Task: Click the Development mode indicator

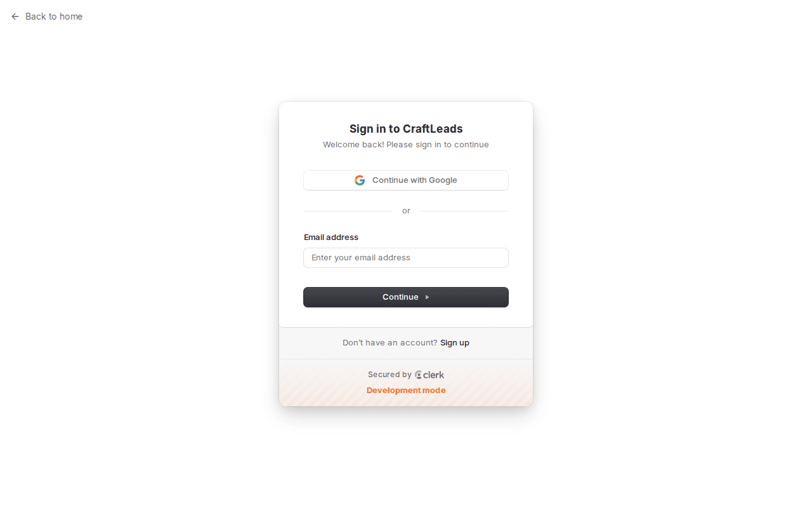Action: pyautogui.click(x=406, y=390)
